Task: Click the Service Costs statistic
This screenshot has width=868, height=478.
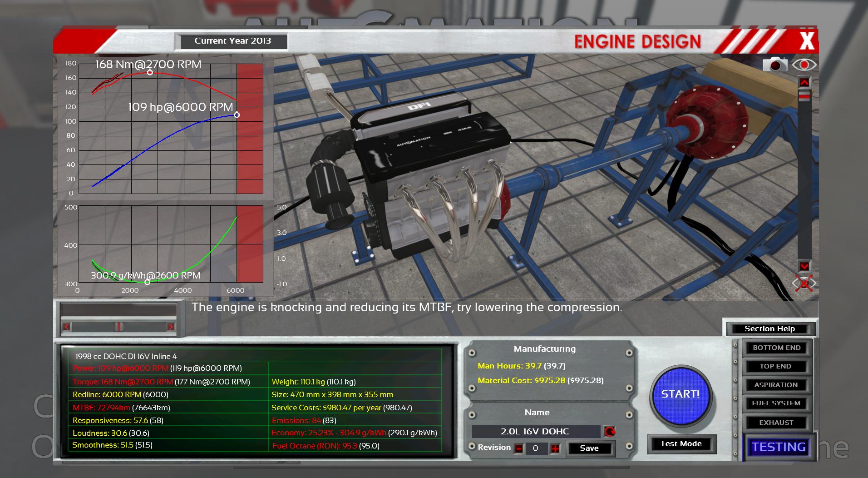Action: point(342,408)
